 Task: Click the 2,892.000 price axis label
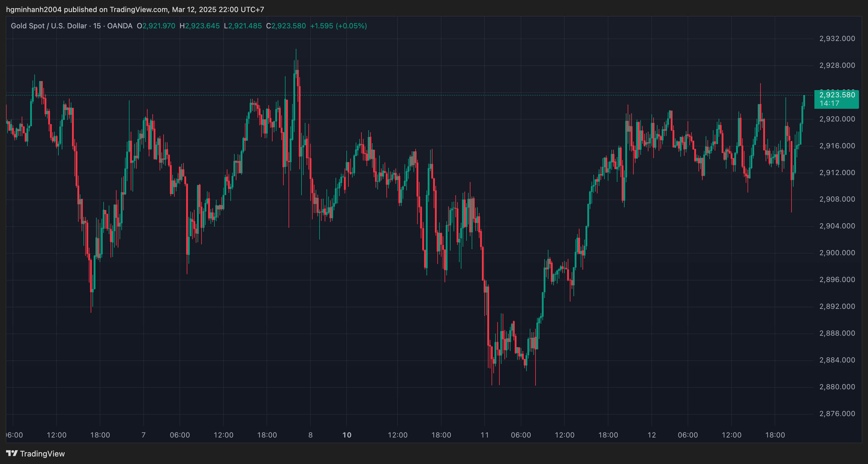(x=837, y=306)
